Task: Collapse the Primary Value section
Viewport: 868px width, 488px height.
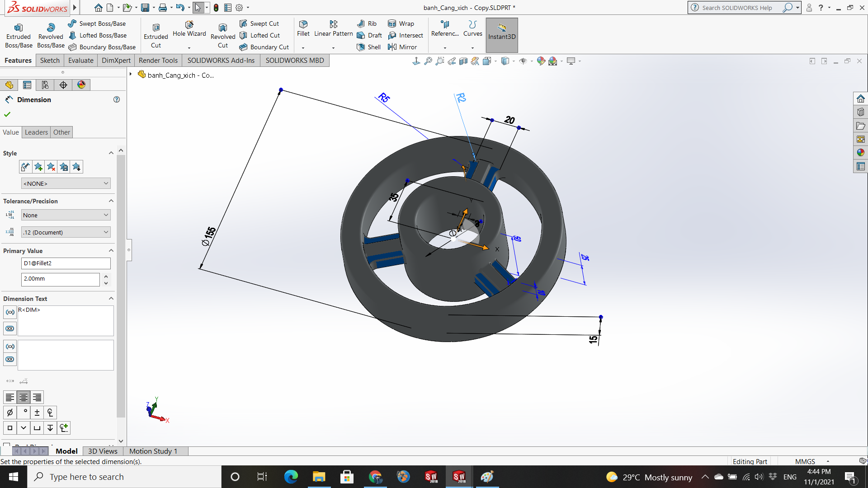Action: [x=111, y=251]
